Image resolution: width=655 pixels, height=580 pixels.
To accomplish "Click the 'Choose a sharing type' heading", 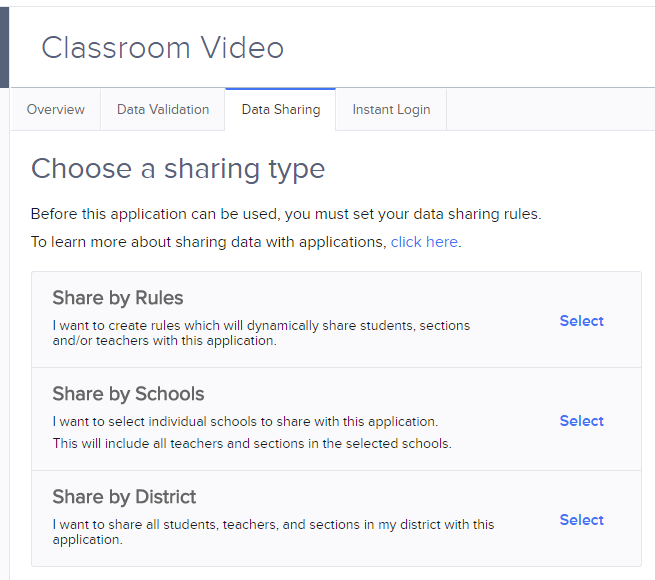I will [178, 168].
